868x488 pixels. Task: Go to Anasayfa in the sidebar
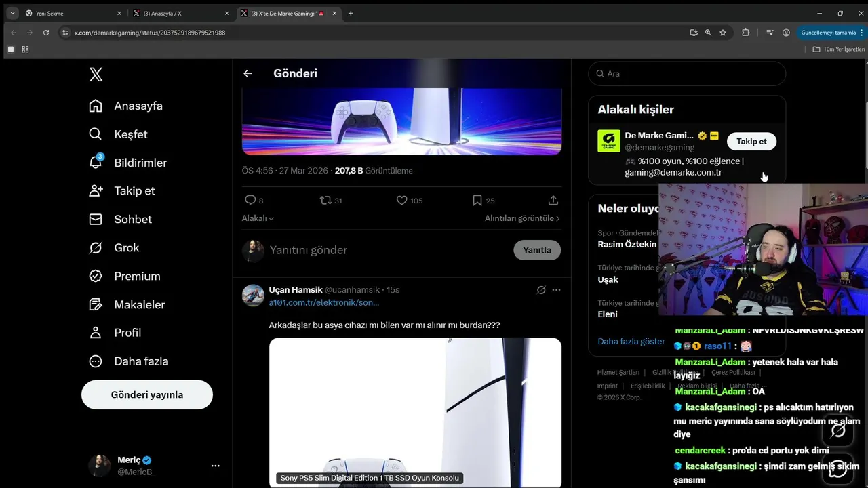coord(126,106)
